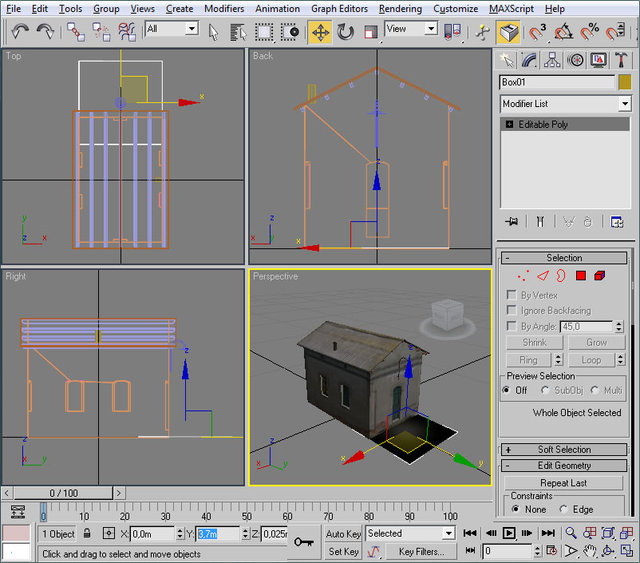Open the Hierarchy command panel tab

coord(554,62)
